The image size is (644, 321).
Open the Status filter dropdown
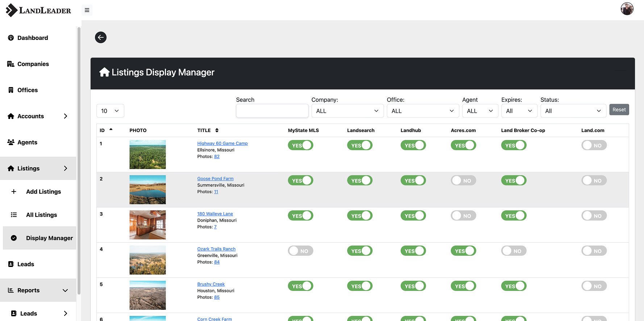[573, 111]
